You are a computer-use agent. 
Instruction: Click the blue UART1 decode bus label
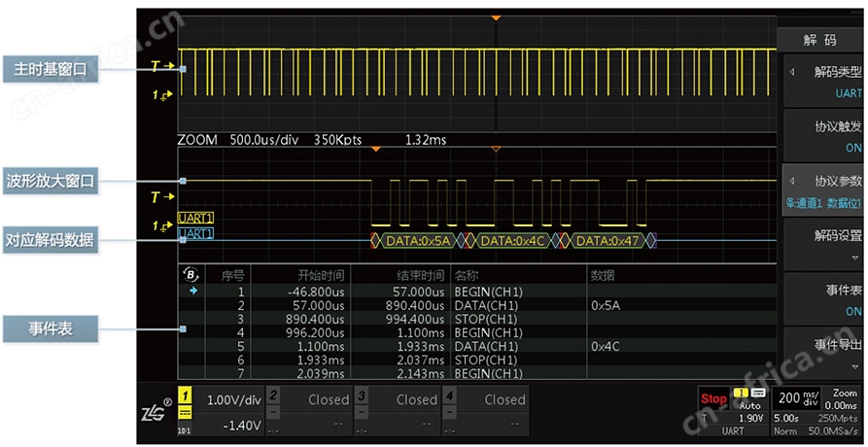[x=196, y=233]
